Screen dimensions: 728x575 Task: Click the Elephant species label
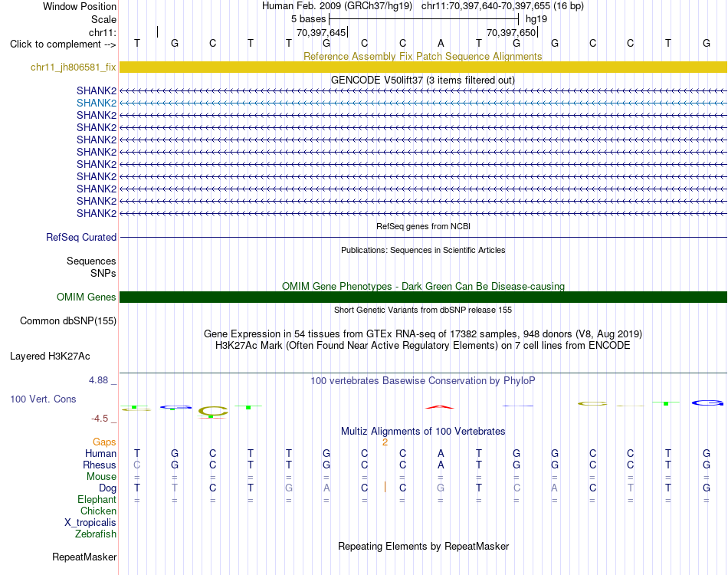pyautogui.click(x=97, y=500)
